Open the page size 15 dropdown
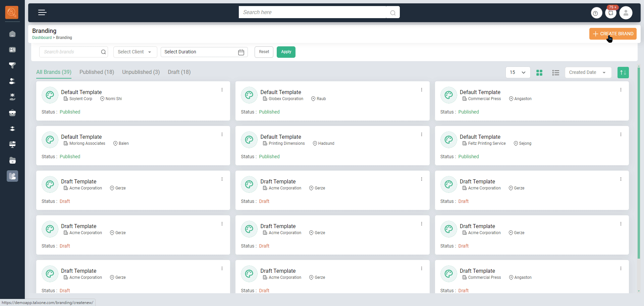644x306 pixels. [x=518, y=73]
